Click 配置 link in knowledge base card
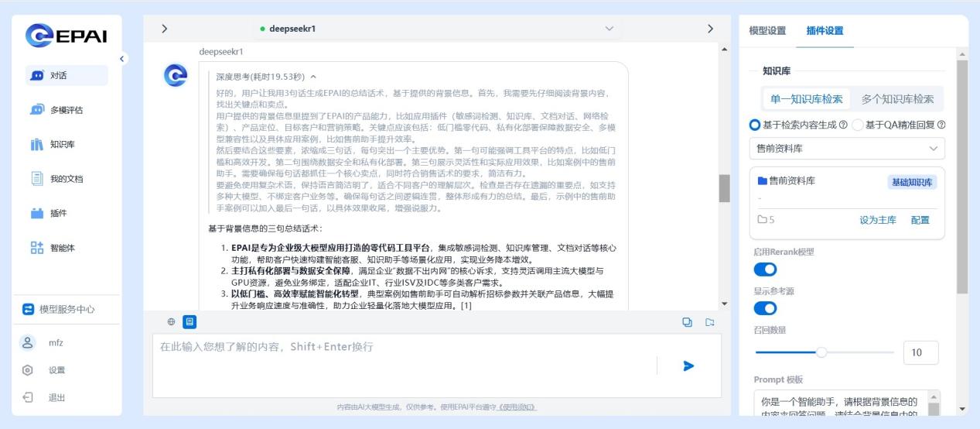This screenshot has height=429, width=980. (x=920, y=220)
